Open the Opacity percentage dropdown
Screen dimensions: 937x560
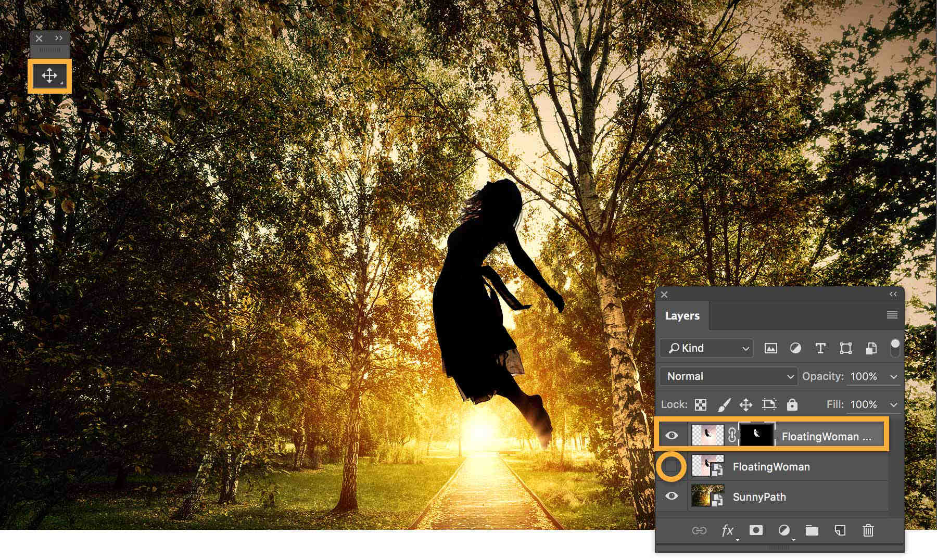click(894, 376)
